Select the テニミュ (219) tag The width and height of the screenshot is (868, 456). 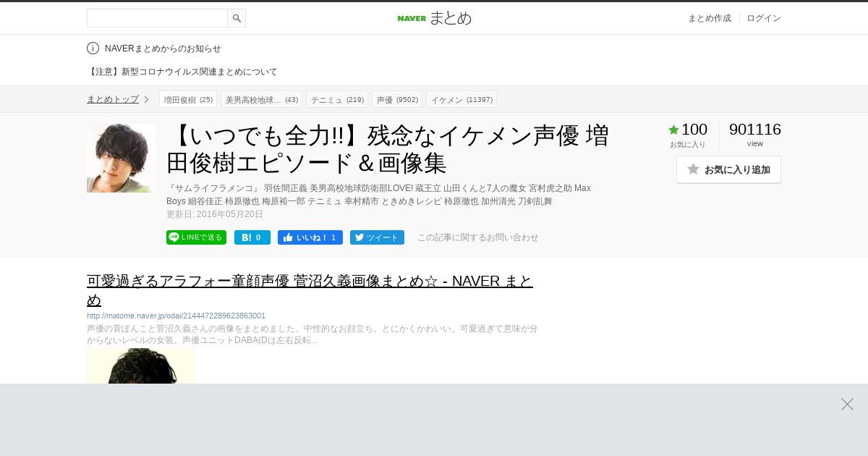(337, 99)
